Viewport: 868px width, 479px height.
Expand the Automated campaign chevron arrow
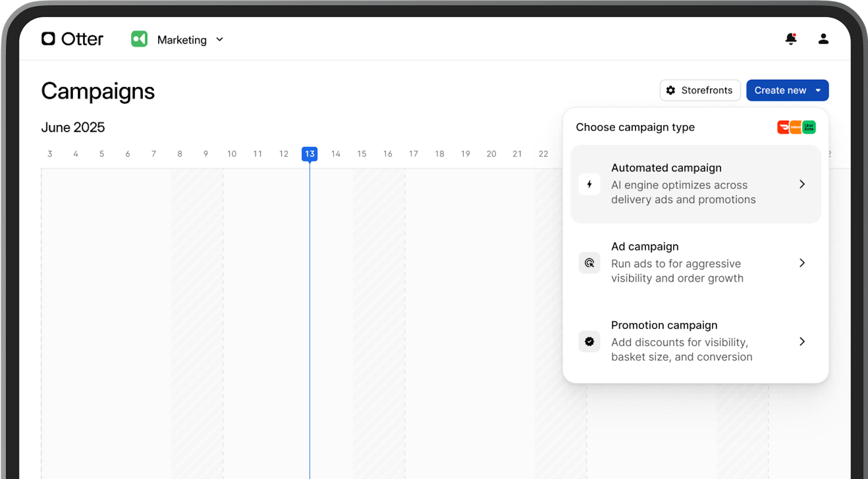[x=802, y=184]
